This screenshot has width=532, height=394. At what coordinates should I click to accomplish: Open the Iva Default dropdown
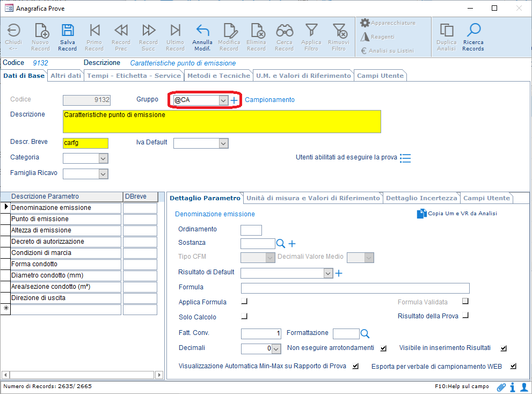[x=223, y=143]
